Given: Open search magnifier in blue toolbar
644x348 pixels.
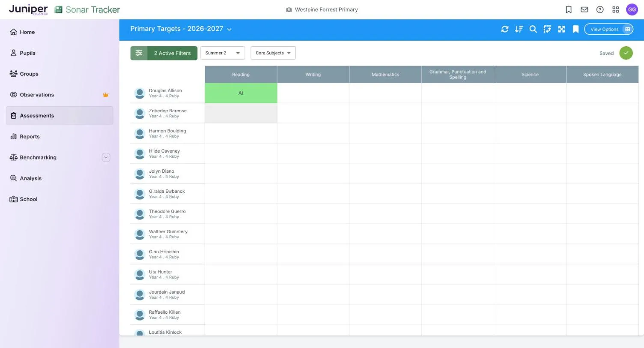Looking at the screenshot, I should coord(533,29).
